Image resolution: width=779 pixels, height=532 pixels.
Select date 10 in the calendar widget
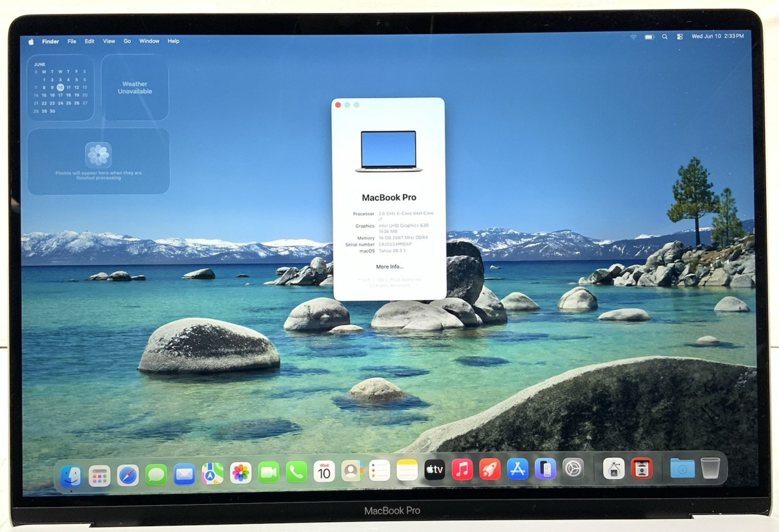60,87
